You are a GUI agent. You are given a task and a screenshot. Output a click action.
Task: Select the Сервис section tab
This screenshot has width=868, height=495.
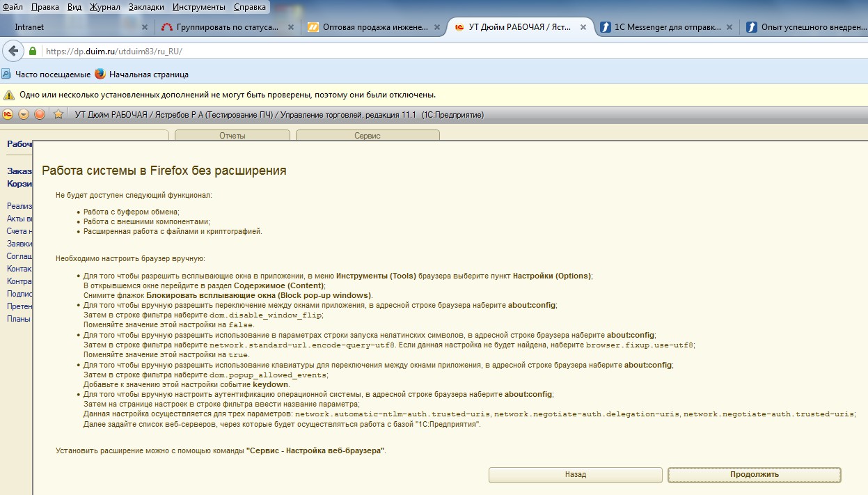367,136
